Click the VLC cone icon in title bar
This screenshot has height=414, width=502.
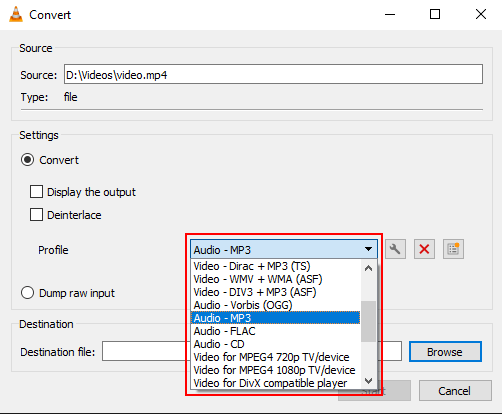click(x=16, y=14)
